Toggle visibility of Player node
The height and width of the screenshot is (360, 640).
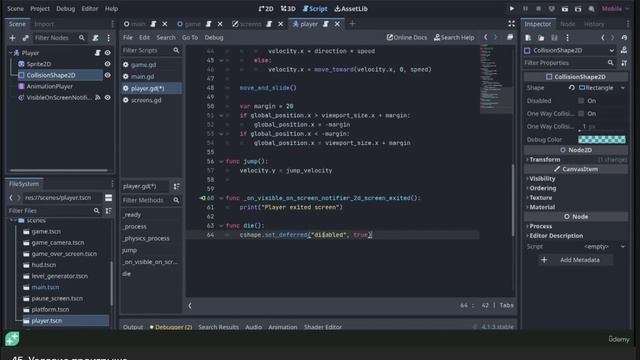click(107, 53)
